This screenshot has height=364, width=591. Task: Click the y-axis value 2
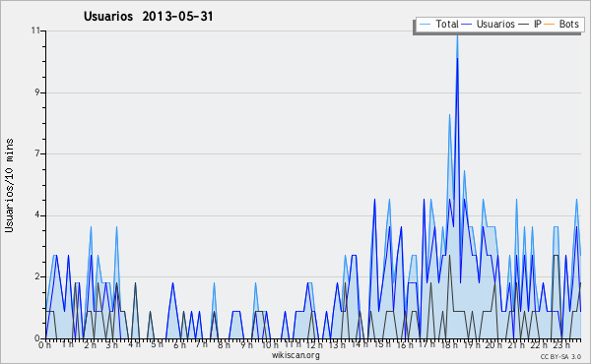click(37, 276)
